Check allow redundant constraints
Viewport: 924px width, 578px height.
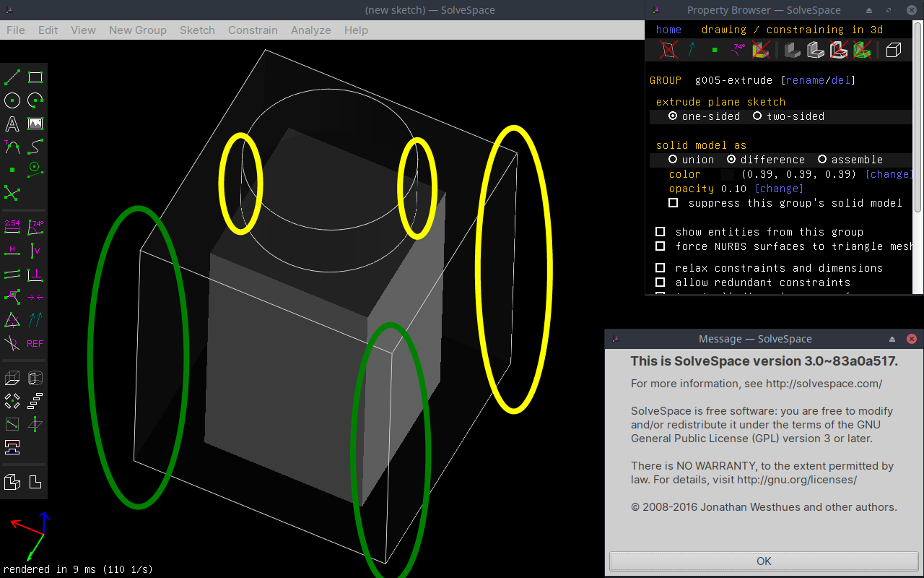(660, 282)
